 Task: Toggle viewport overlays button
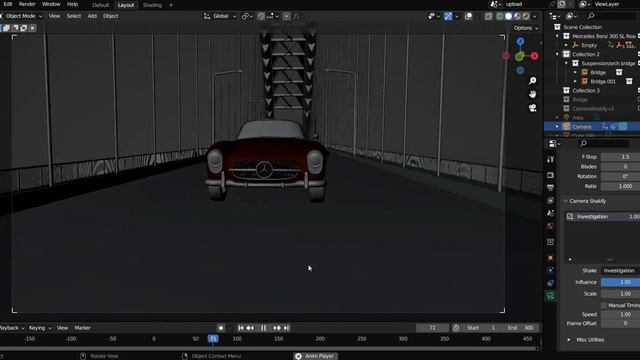pyautogui.click(x=469, y=16)
